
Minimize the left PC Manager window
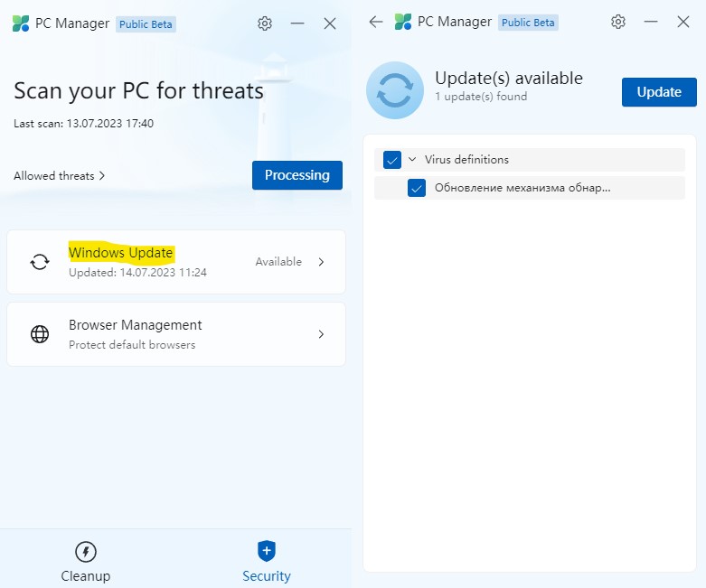coord(297,23)
